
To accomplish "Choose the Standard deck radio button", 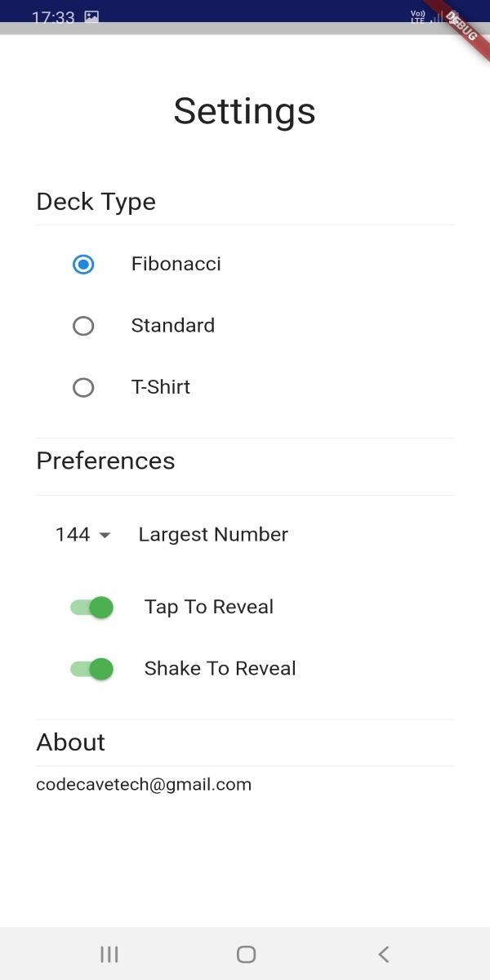I will tap(83, 326).
